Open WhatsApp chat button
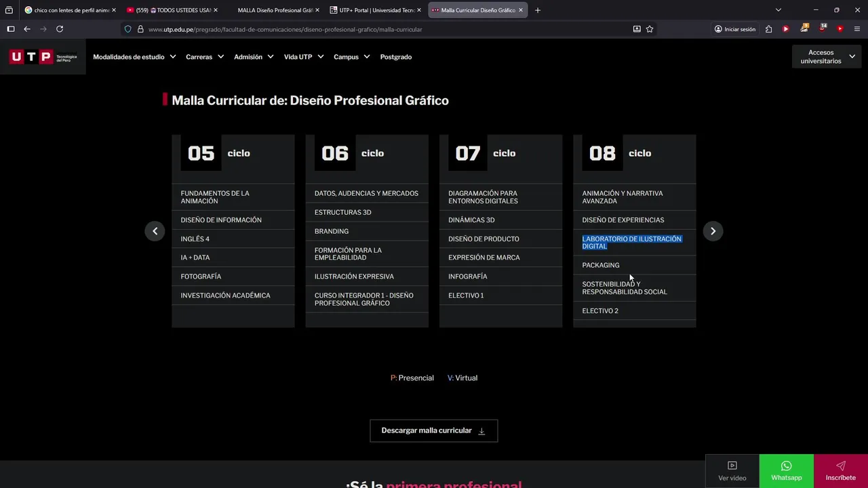 (x=786, y=470)
